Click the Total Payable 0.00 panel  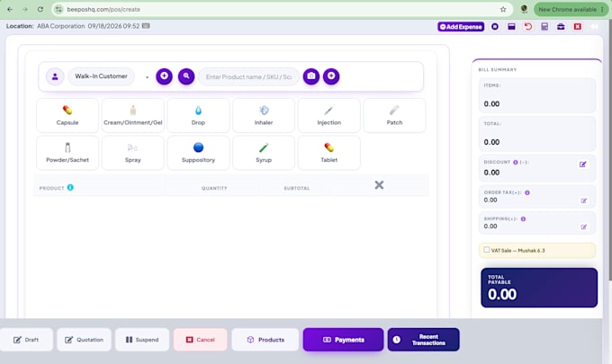coord(539,288)
